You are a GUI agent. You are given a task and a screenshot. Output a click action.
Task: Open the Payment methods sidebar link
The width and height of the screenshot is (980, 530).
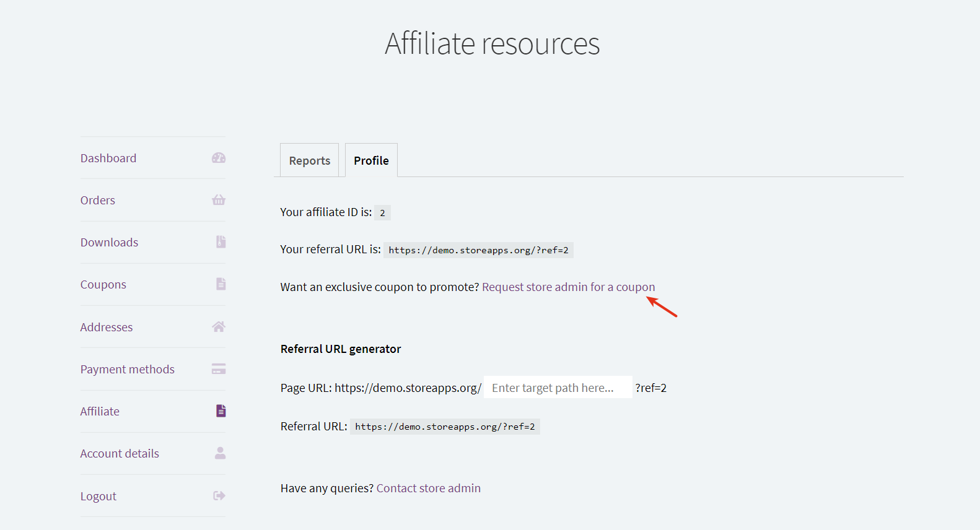(x=128, y=369)
